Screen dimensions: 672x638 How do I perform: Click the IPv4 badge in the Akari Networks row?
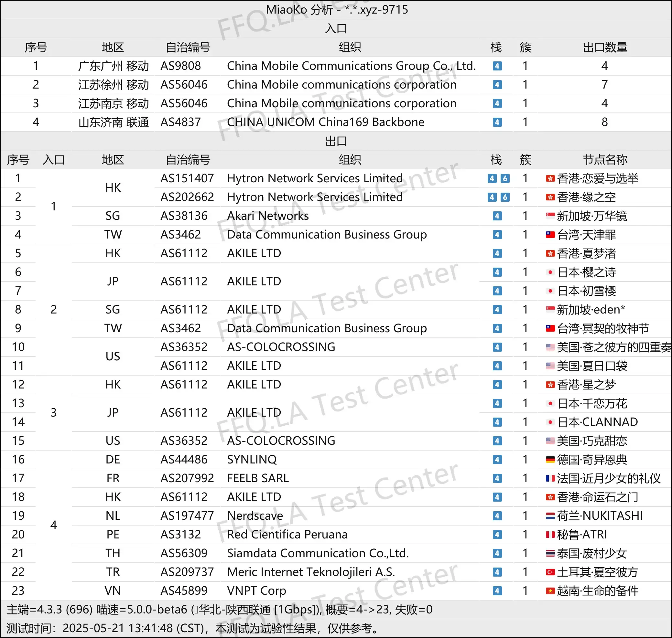click(x=497, y=216)
